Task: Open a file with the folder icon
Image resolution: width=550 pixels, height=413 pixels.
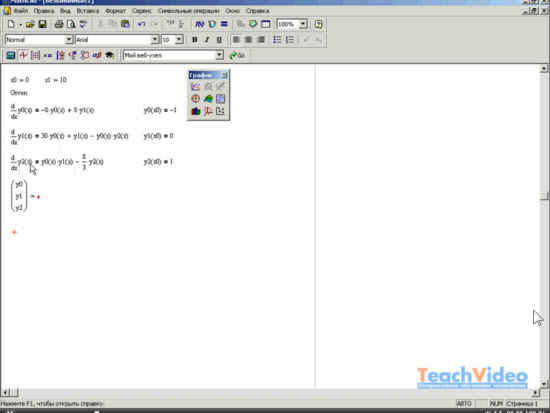Action: click(30, 24)
